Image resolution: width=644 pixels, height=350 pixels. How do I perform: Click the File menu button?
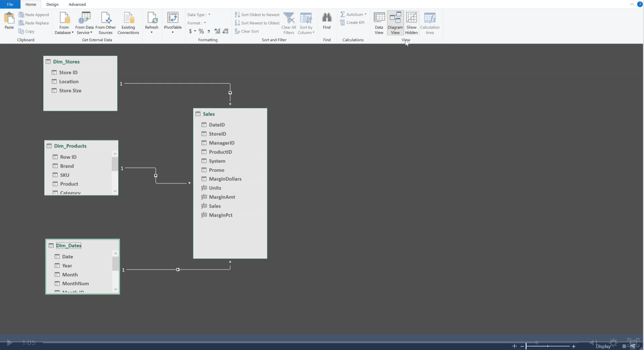point(10,5)
